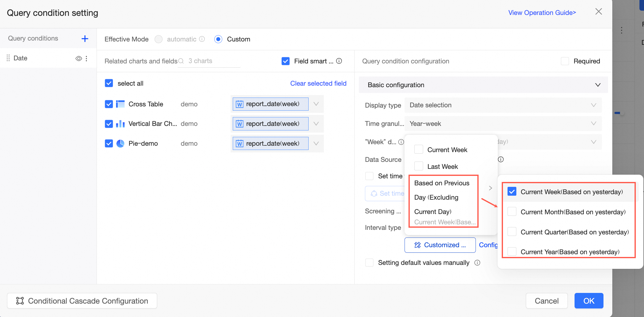This screenshot has height=317, width=644.
Task: Open field dropdown for Pie-demo row
Action: pos(316,143)
